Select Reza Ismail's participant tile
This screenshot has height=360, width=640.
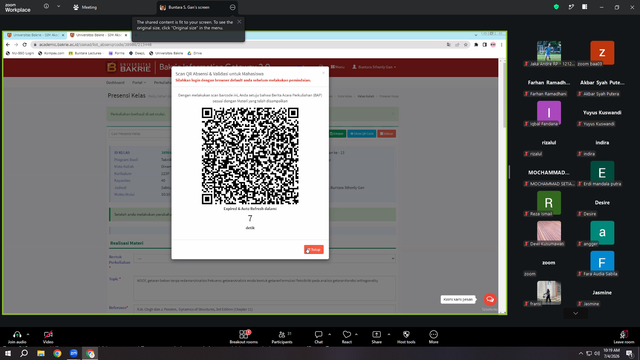click(549, 204)
